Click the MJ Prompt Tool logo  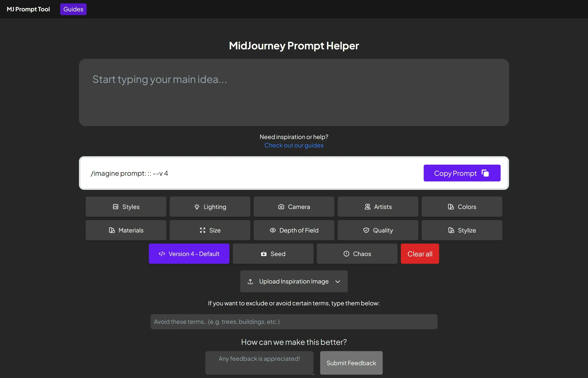(28, 9)
